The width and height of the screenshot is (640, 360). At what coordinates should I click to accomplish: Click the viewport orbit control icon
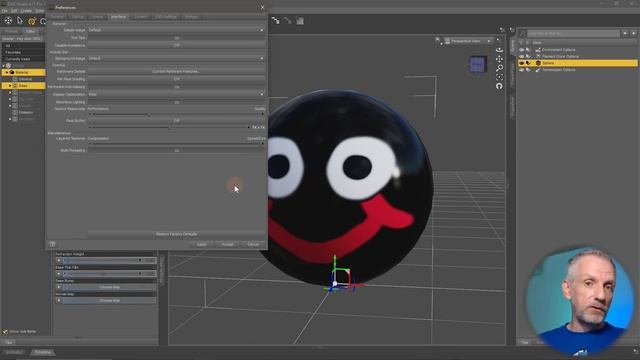(499, 50)
